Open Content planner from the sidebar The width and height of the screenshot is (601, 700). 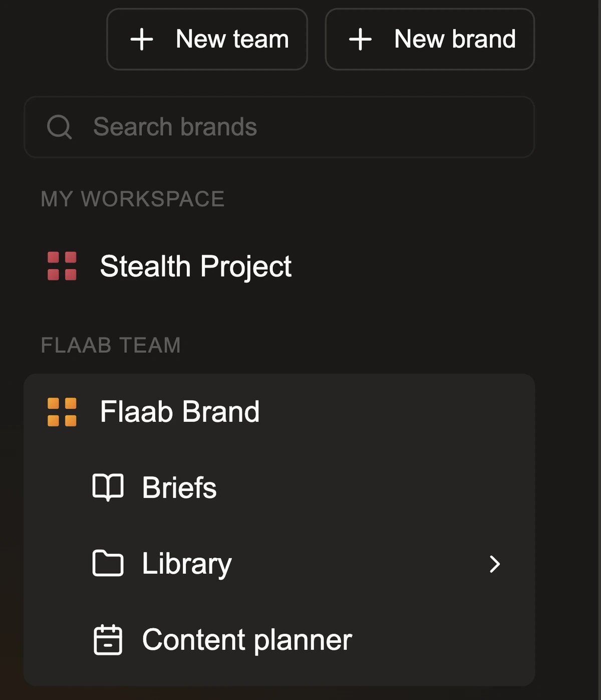[247, 640]
